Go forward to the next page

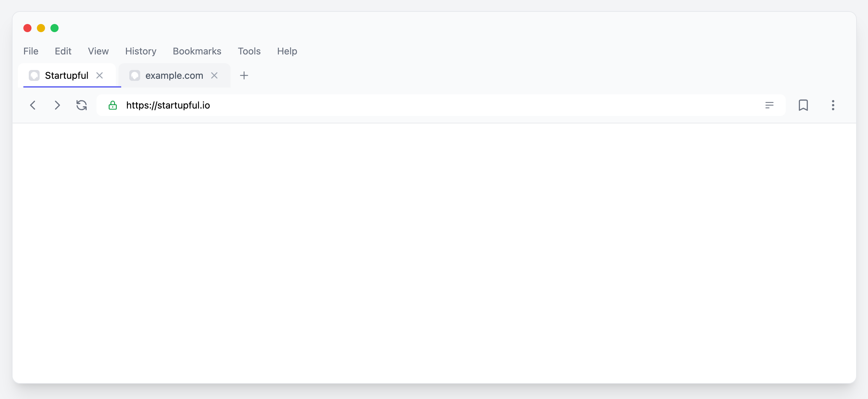57,105
